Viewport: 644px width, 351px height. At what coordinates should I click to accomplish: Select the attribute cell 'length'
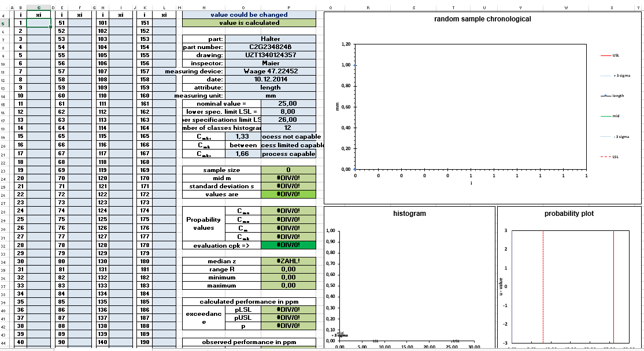tap(270, 87)
